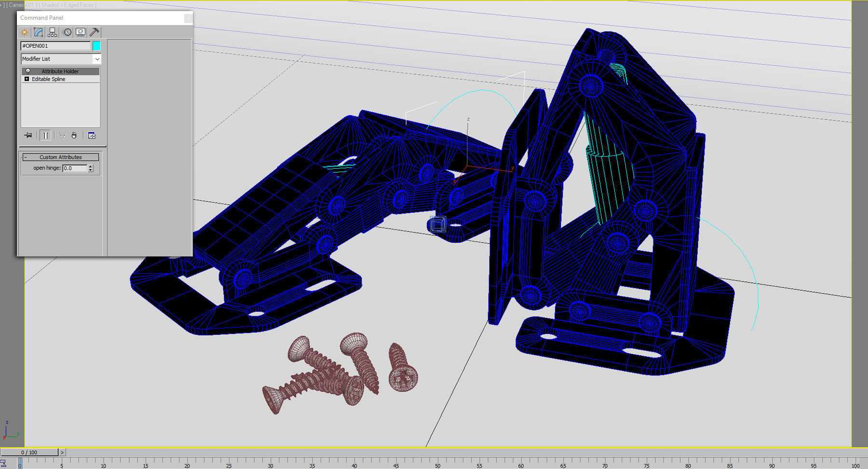Open the cyan object color swatch
The height and width of the screenshot is (469, 868).
pos(96,46)
